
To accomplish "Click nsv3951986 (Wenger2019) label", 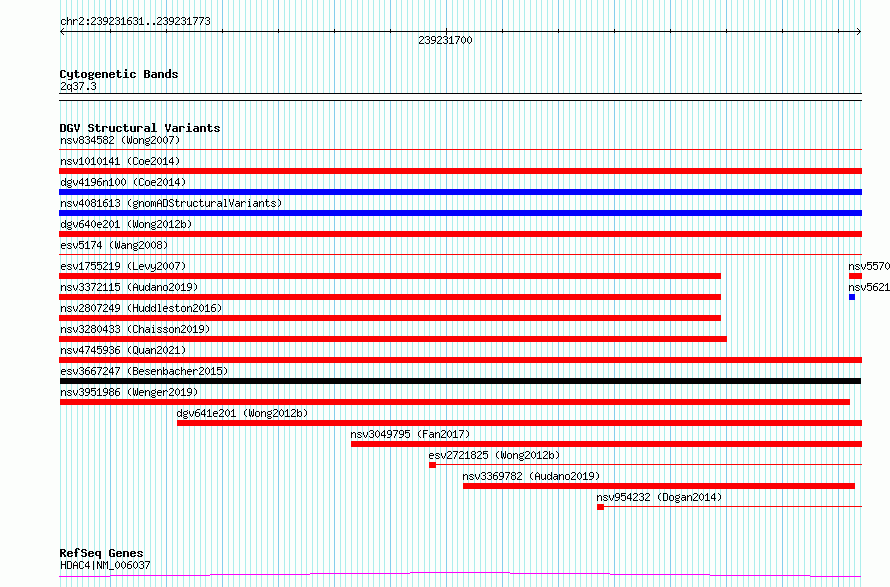I will point(129,392).
